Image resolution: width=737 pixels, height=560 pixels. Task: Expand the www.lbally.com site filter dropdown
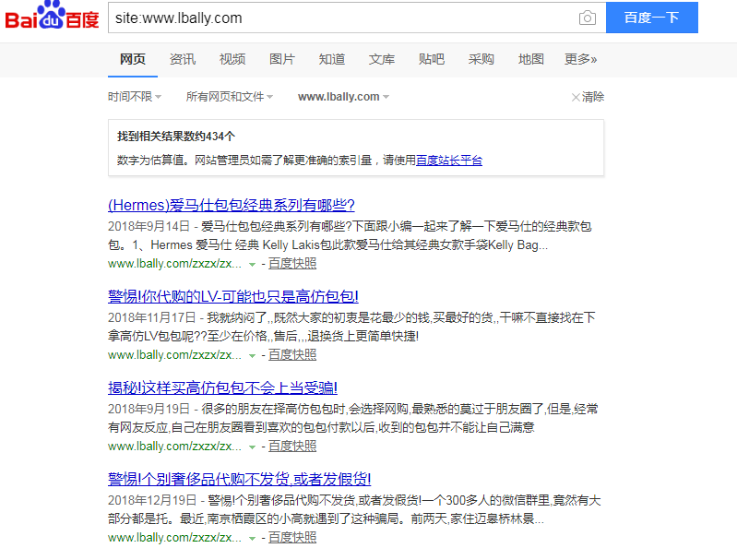pyautogui.click(x=343, y=97)
